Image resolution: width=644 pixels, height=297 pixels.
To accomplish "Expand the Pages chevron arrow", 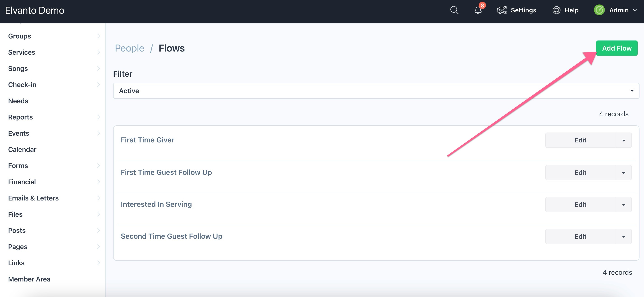I will tap(98, 247).
